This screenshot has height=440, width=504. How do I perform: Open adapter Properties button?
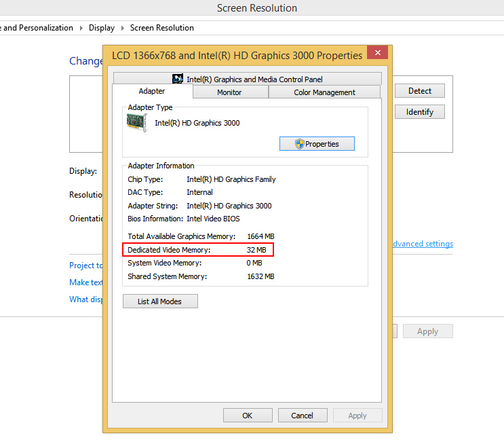pyautogui.click(x=317, y=144)
